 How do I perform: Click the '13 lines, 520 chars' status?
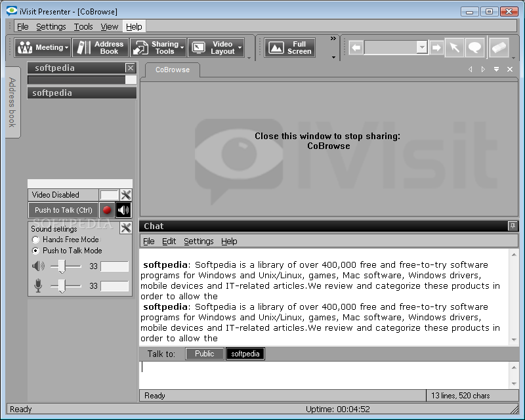(x=461, y=396)
